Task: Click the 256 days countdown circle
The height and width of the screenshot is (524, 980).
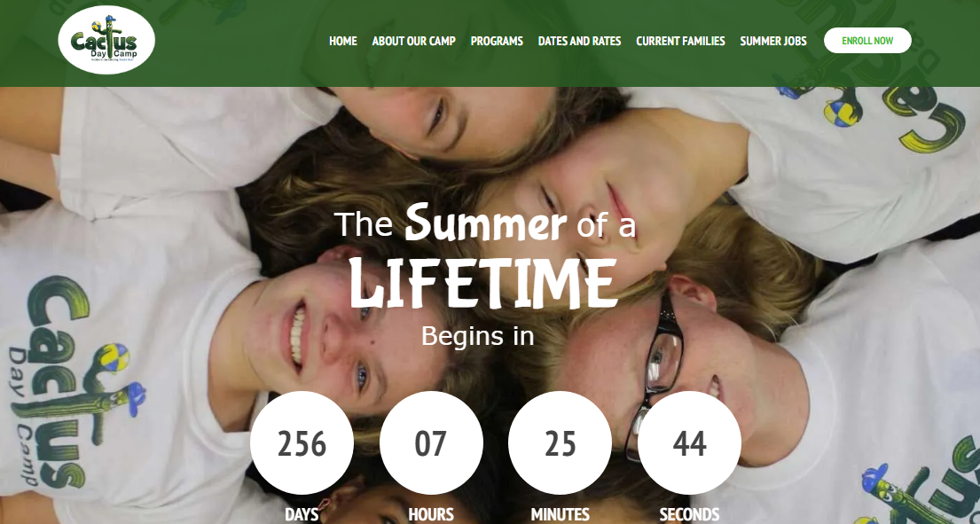Action: coord(302,442)
